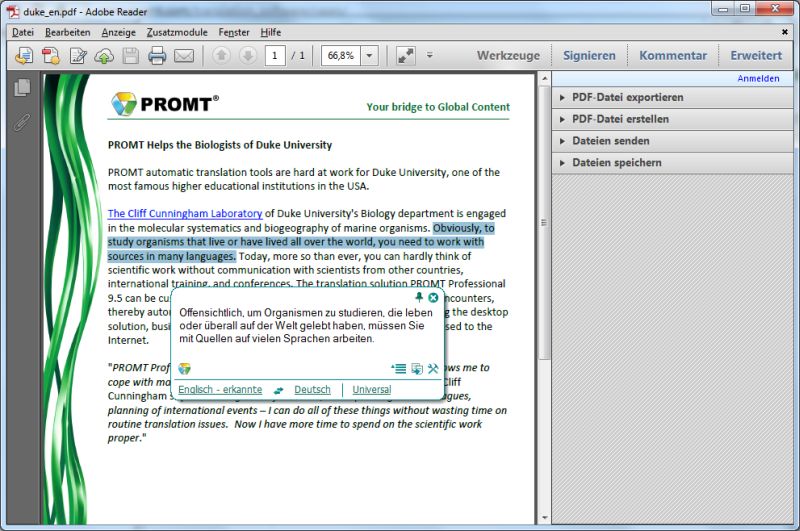This screenshot has height=531, width=800.
Task: Open the Kommentar pane
Action: pos(672,56)
